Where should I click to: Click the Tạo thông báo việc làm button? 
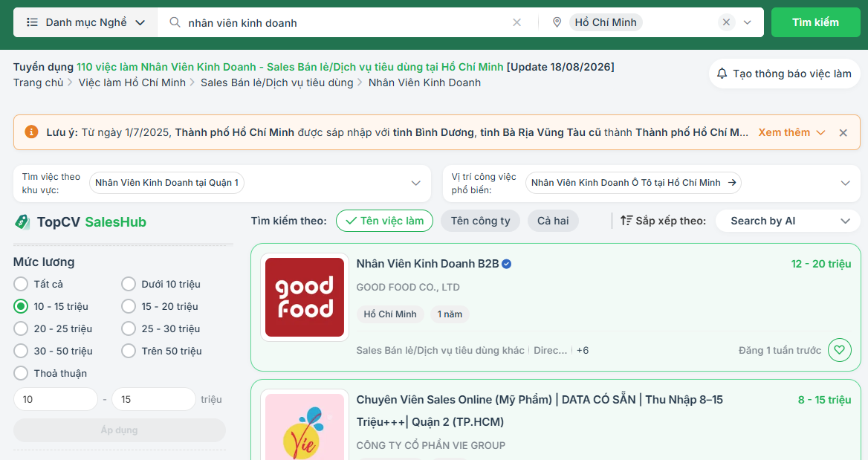[785, 74]
